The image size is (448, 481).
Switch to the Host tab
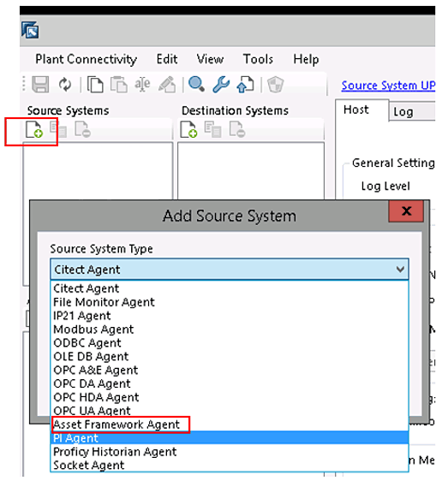361,110
